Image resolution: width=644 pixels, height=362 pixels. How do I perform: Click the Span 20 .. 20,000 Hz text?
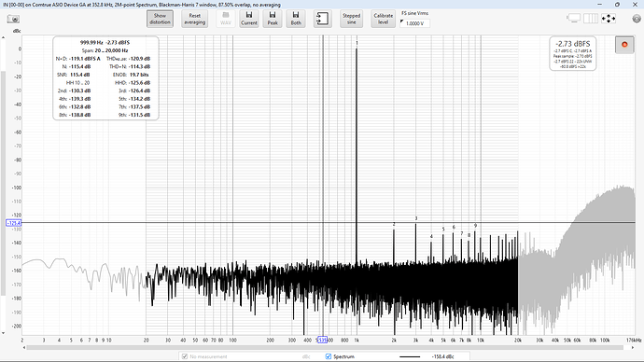pyautogui.click(x=105, y=50)
